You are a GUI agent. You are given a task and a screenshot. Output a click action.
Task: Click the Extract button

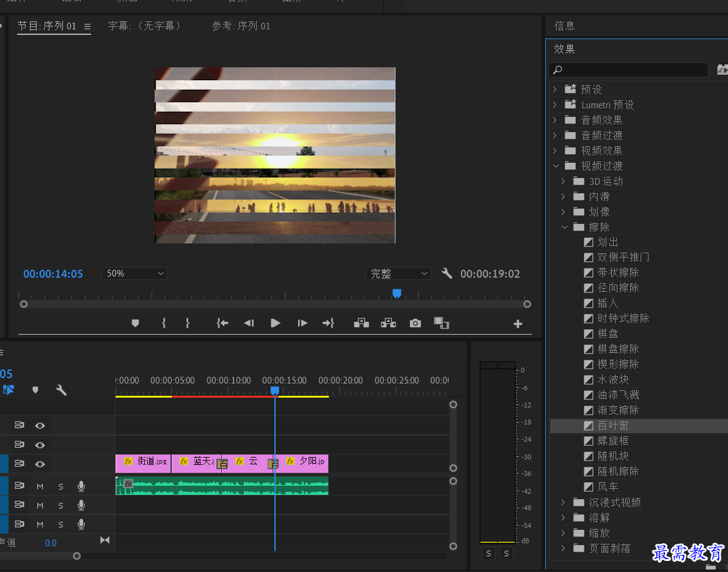click(388, 323)
